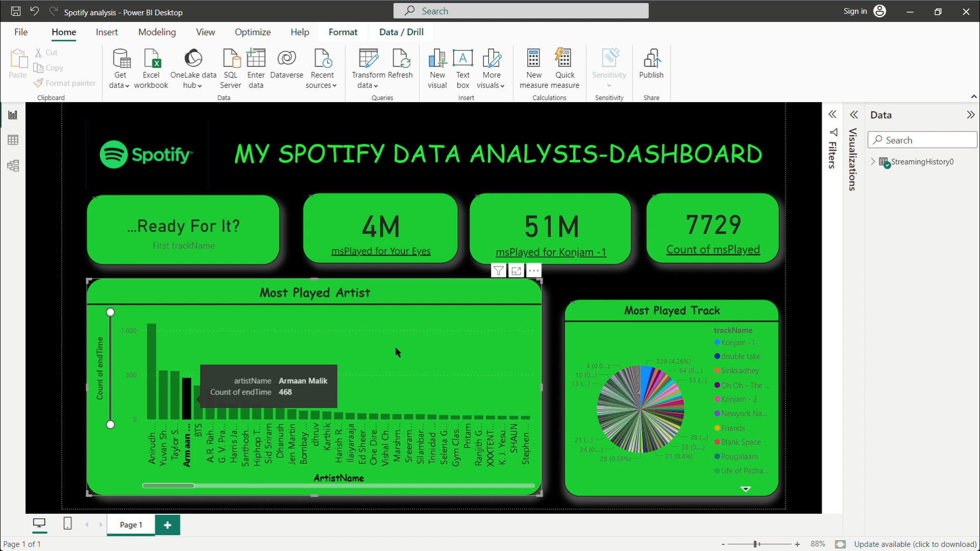Enable Focus mode on the artist chart
980x551 pixels.
pyautogui.click(x=516, y=271)
